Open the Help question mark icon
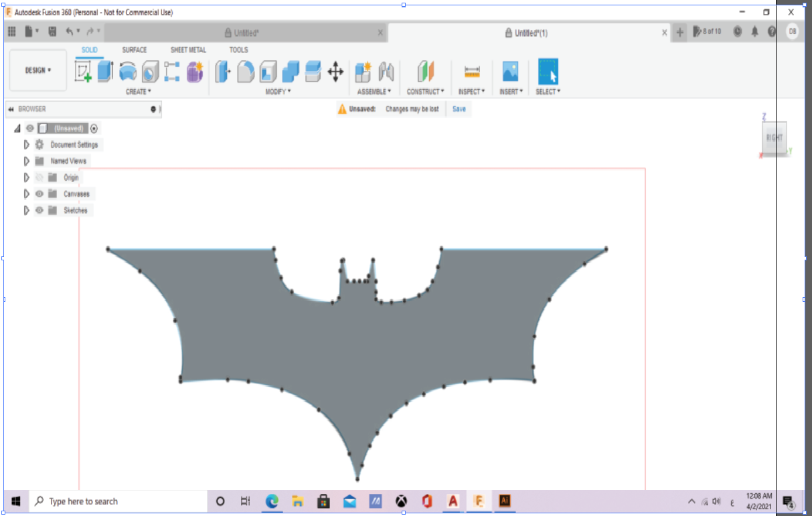The height and width of the screenshot is (516, 812). (x=772, y=31)
